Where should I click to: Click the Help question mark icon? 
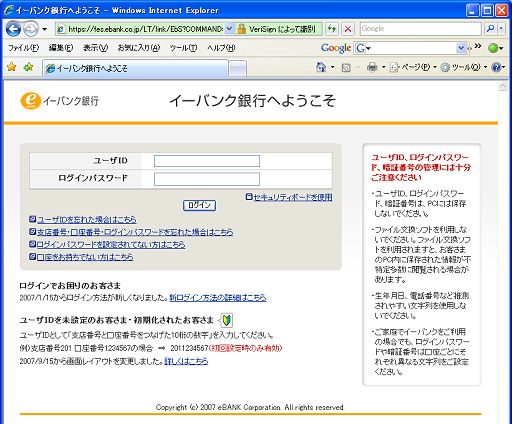(x=496, y=68)
